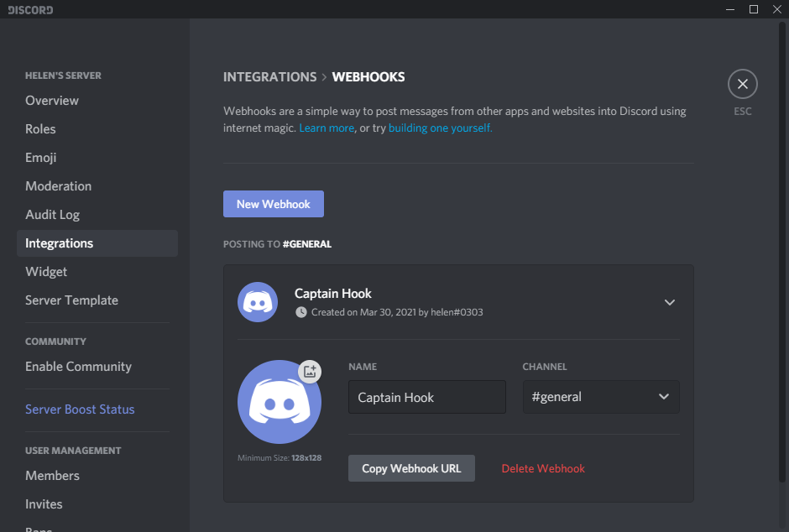Delete the Captain Hook webhook
Screen dimensions: 789x532
(x=543, y=468)
